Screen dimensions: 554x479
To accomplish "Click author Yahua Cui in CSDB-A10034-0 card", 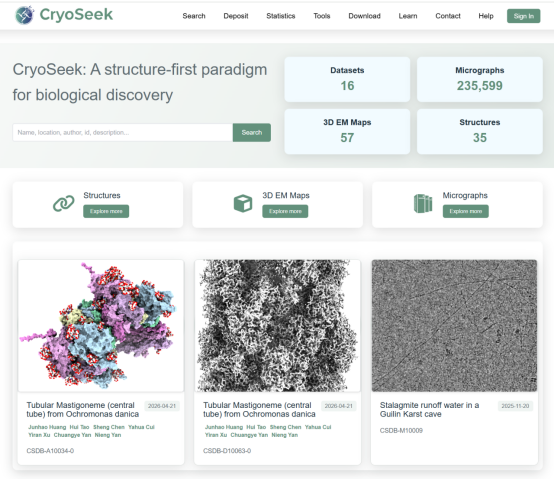I will point(141,427).
